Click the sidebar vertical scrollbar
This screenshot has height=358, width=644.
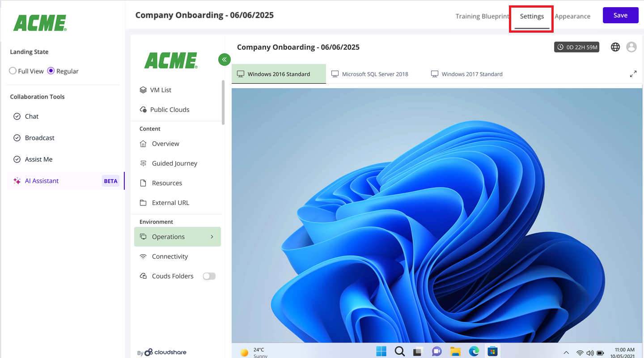point(223,102)
